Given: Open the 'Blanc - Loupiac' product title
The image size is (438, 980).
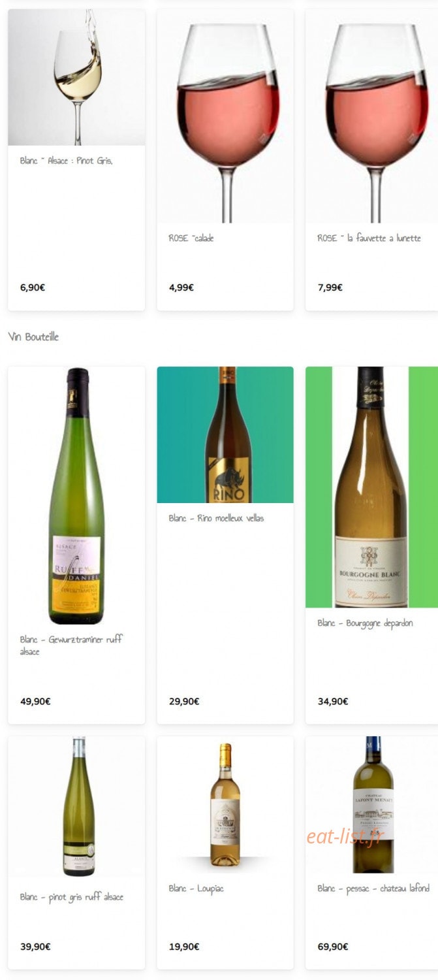Looking at the screenshot, I should (196, 889).
